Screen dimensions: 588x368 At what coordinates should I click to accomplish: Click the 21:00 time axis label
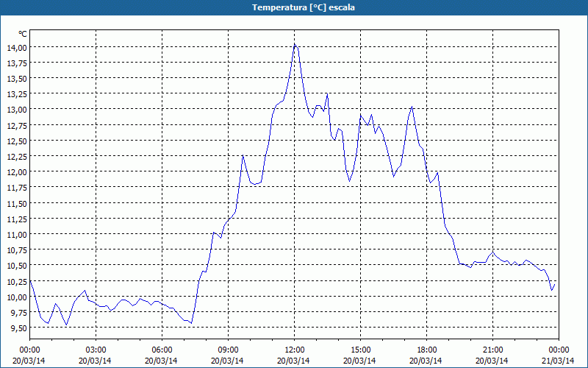pyautogui.click(x=492, y=350)
